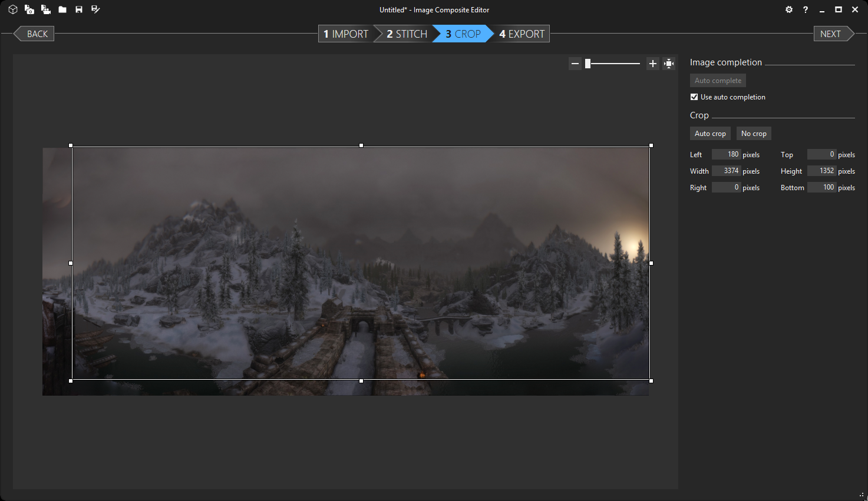Click the Auto crop button
The image size is (868, 501).
(710, 134)
